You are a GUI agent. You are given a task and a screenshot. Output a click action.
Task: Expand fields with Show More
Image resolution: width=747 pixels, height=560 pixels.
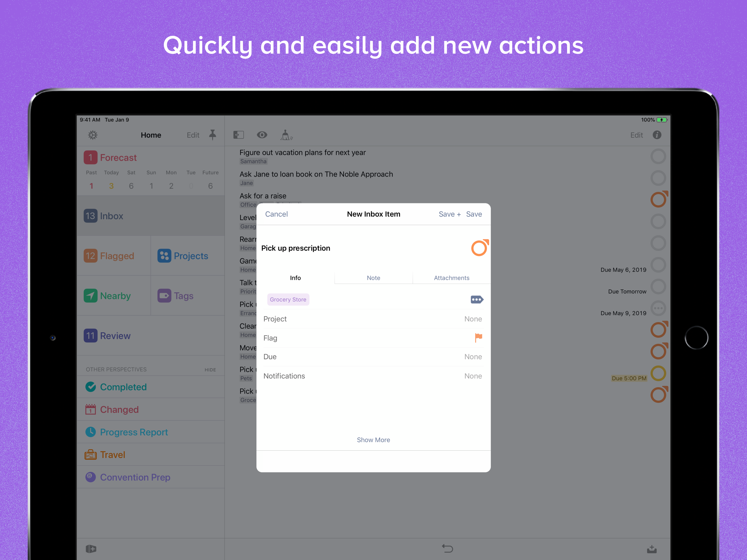pos(373,440)
